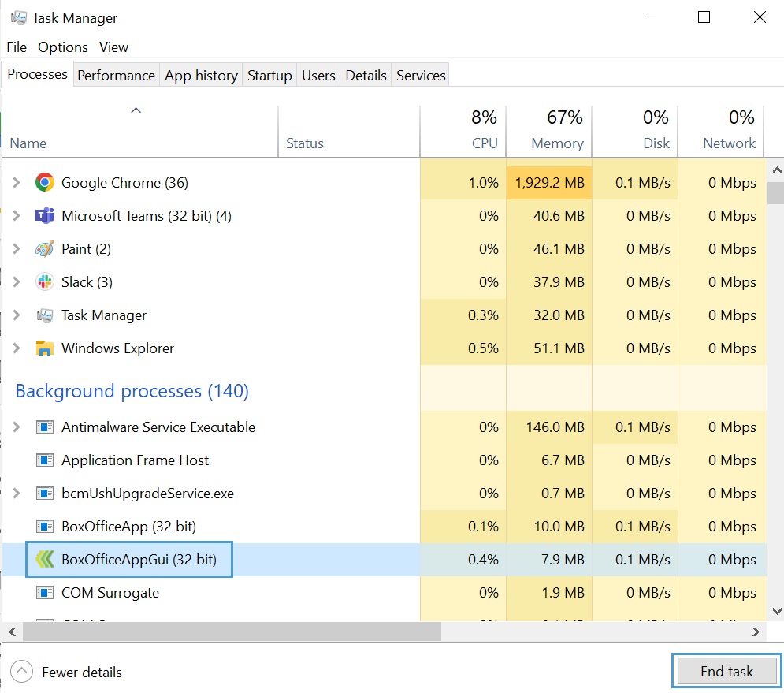Expand the Google Chrome process group
The image size is (784, 693).
click(17, 183)
